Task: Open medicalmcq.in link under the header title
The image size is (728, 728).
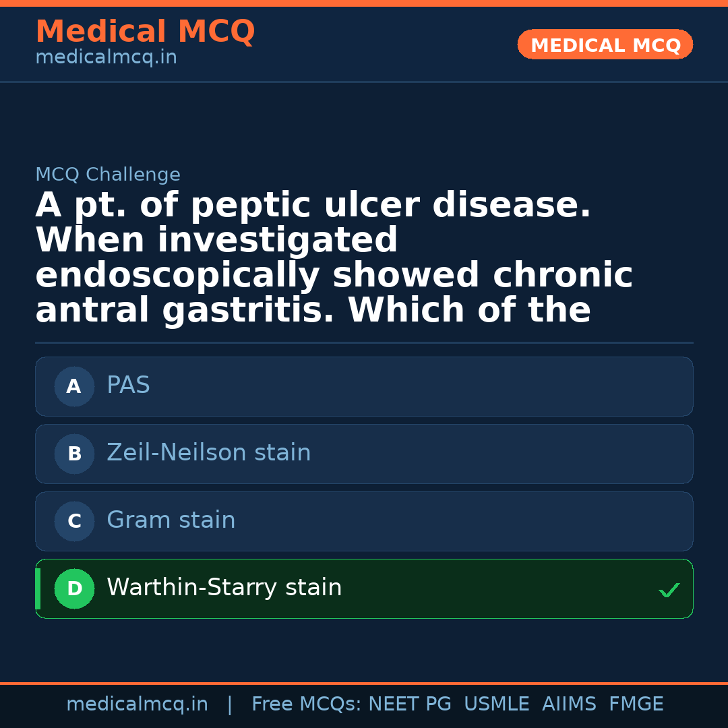Action: click(x=106, y=58)
